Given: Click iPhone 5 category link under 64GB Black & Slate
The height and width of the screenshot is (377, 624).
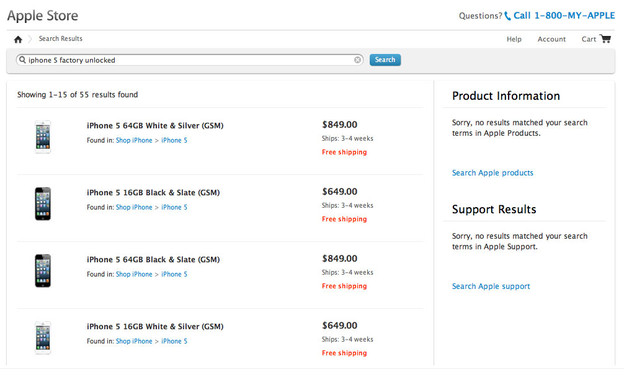Looking at the screenshot, I should tap(174, 274).
